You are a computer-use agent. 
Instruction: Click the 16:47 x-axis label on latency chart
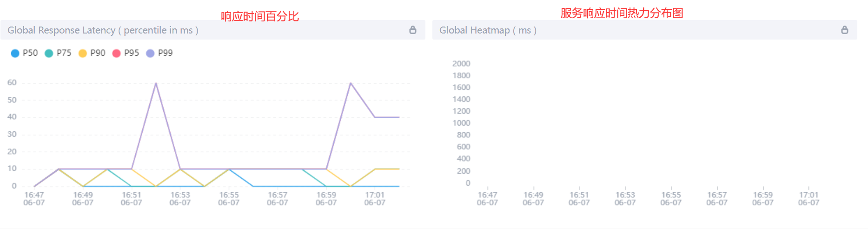[34, 198]
